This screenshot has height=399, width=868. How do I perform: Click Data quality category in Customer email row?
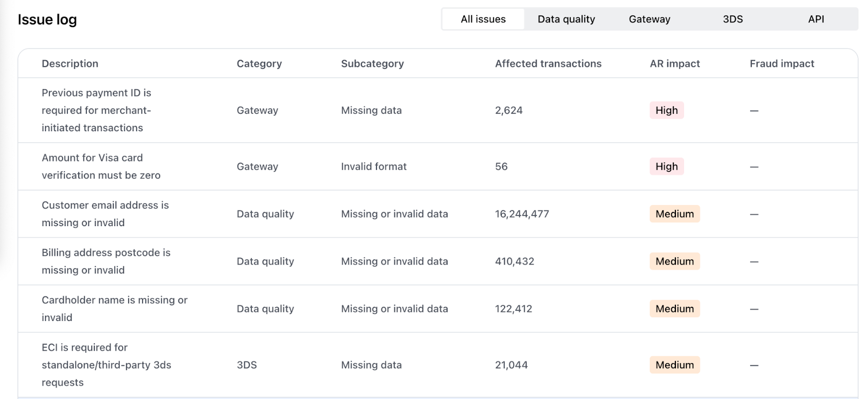pyautogui.click(x=265, y=214)
